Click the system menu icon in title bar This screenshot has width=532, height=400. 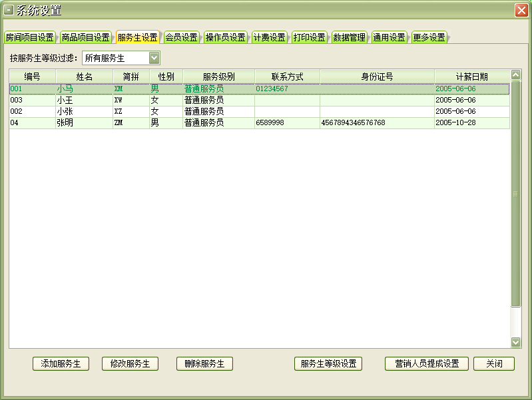tap(9, 10)
